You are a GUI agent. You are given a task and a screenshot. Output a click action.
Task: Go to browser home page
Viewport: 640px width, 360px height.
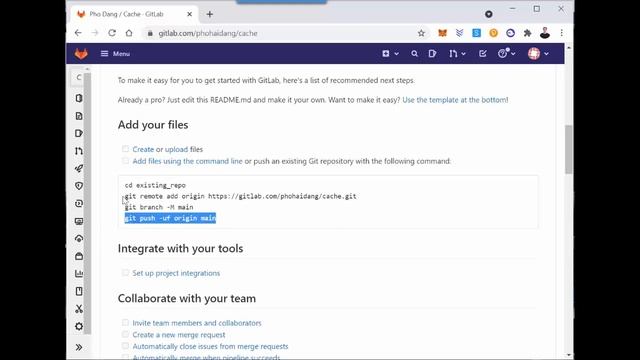click(x=129, y=33)
